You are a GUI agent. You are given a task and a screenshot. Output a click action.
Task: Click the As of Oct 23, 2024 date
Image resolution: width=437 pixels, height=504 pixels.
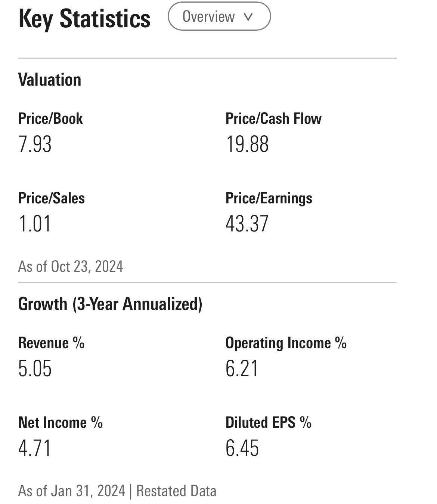coord(72,266)
